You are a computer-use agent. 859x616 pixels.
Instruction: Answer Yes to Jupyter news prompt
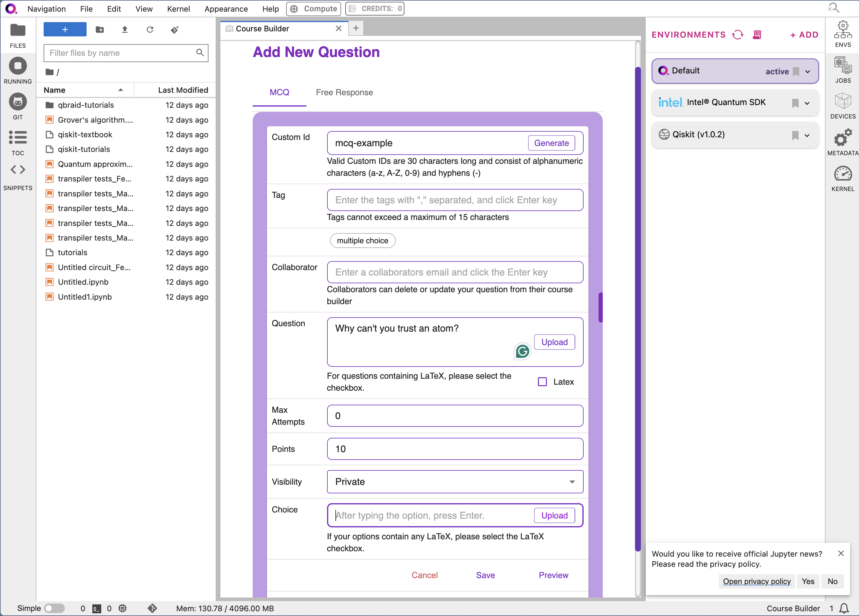click(x=808, y=581)
